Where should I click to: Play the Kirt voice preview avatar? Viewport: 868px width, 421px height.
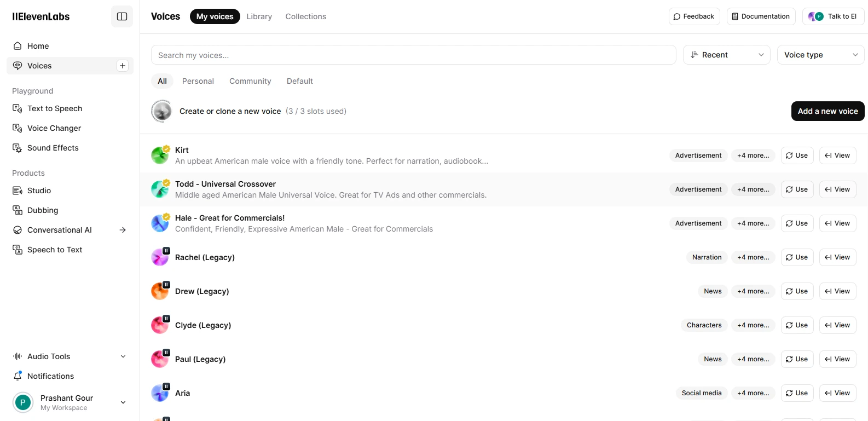(160, 155)
